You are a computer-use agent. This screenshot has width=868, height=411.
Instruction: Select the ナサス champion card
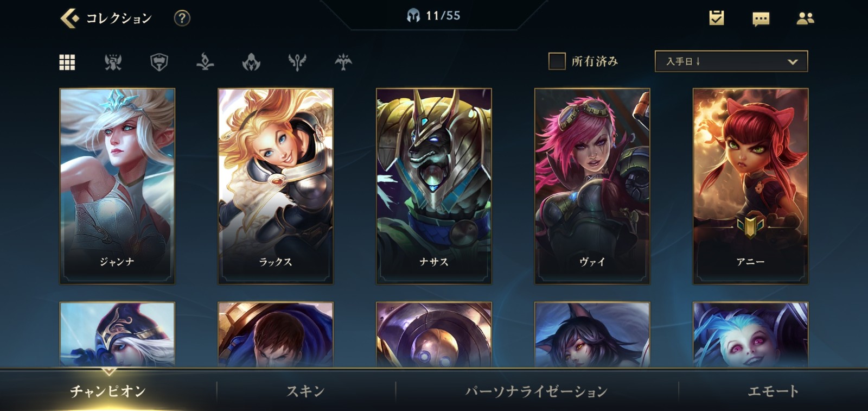[x=434, y=186]
